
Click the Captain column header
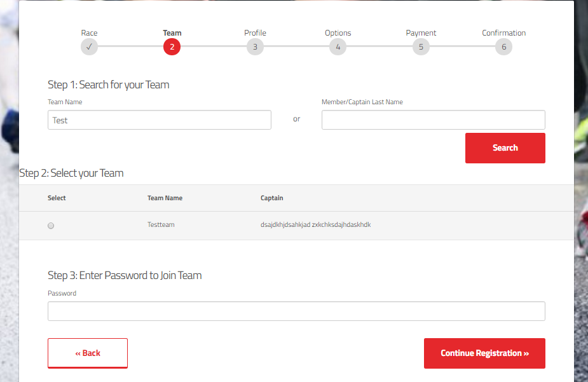pos(272,198)
